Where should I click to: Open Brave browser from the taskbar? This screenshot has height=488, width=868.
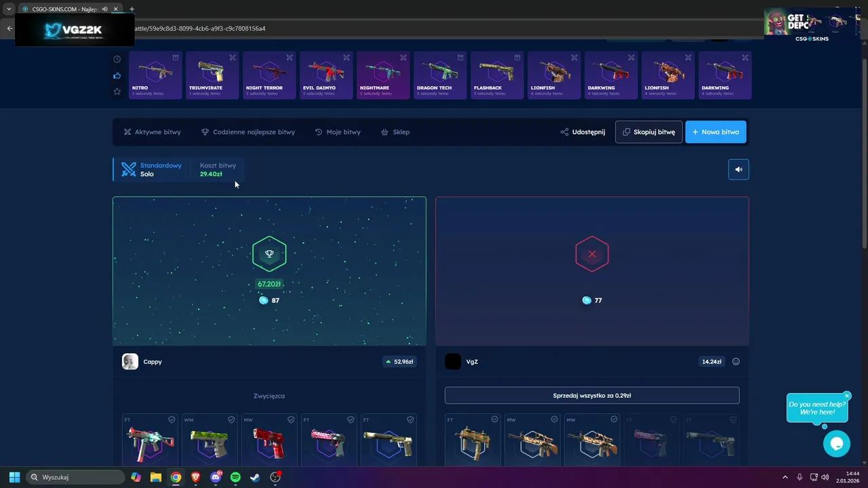(x=195, y=477)
